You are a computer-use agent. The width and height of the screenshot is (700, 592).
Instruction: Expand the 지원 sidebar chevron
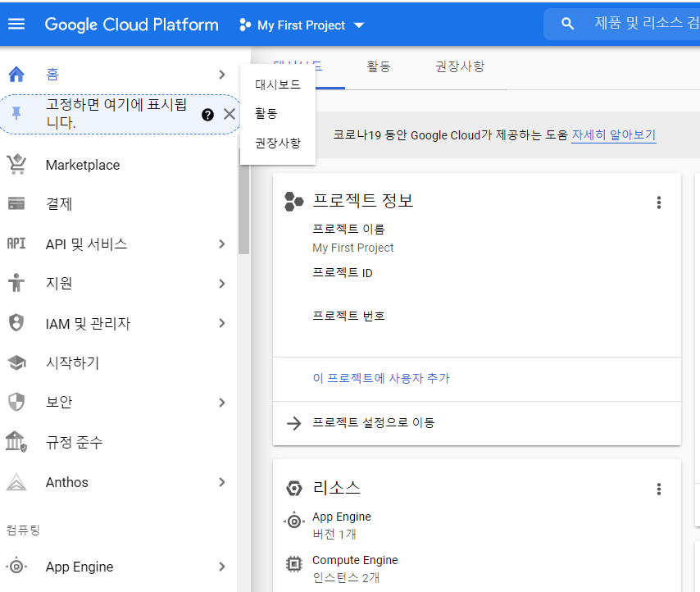click(x=221, y=283)
